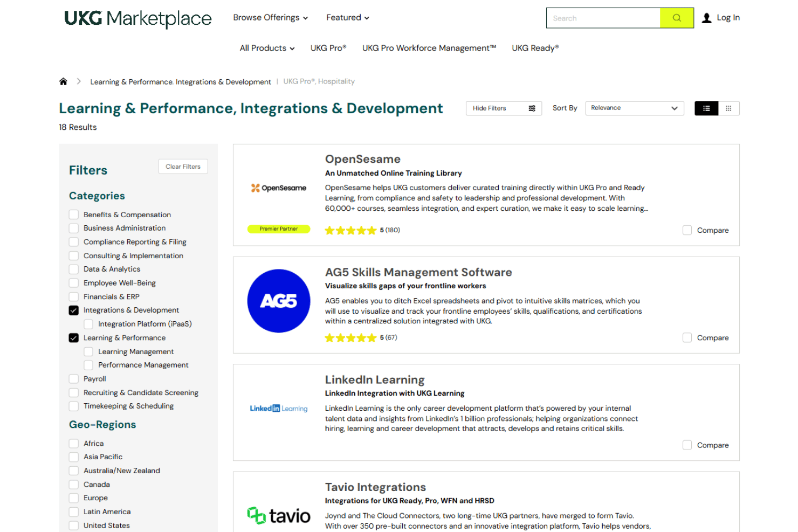Click the Log In link
Viewport: 798px width, 532px height.
coord(728,18)
